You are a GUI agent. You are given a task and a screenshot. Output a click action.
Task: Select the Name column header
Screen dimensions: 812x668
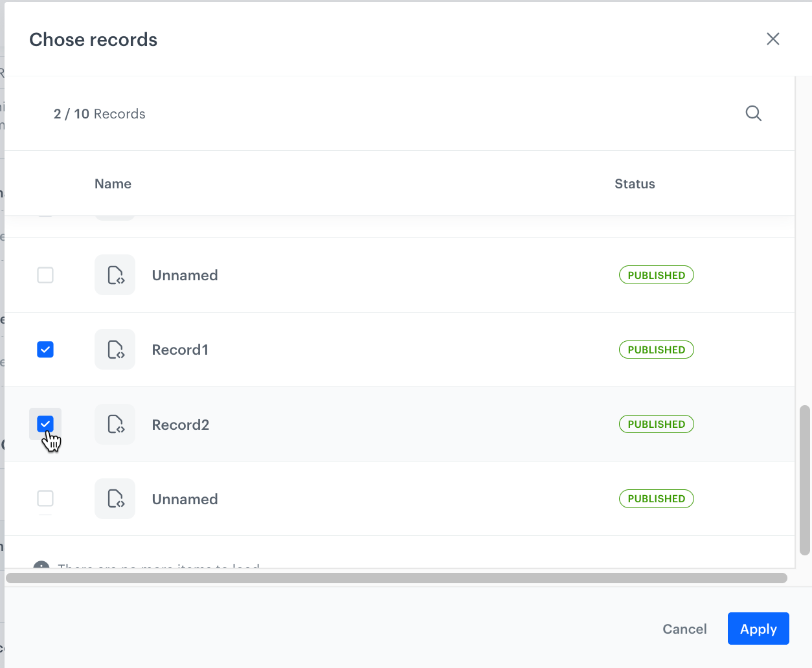tap(113, 184)
